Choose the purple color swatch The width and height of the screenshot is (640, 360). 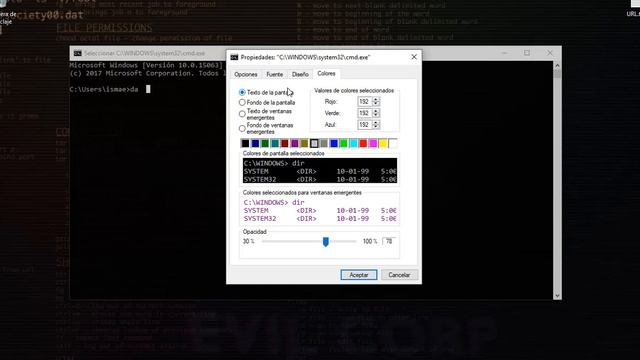coord(294,143)
